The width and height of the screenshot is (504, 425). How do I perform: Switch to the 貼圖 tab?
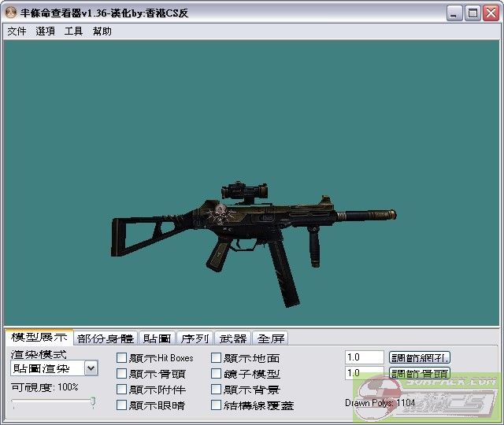(x=157, y=338)
